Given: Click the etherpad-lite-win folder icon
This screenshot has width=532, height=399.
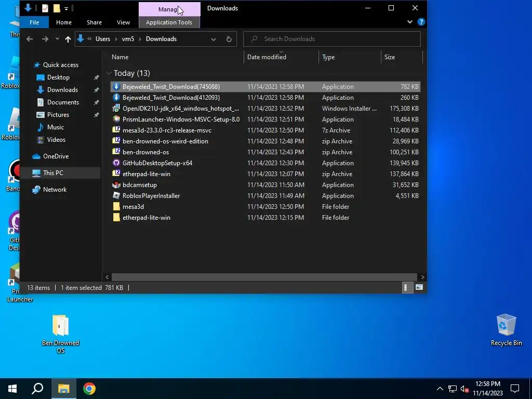Looking at the screenshot, I should click(x=116, y=217).
